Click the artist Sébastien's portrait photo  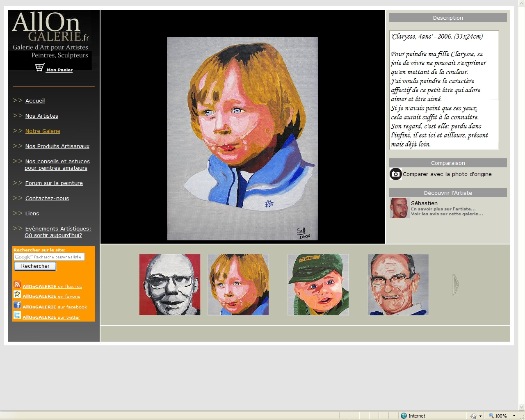coord(399,208)
